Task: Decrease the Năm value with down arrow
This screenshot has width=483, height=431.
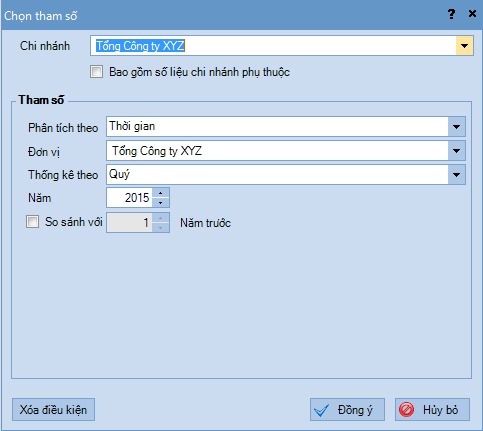Action: pos(161,202)
